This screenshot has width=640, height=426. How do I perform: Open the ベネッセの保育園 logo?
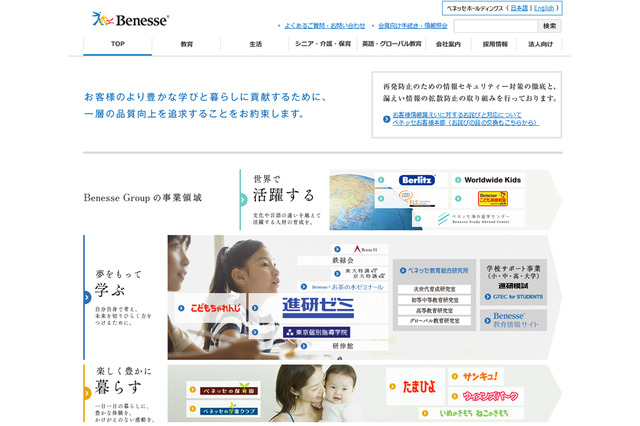tap(229, 390)
